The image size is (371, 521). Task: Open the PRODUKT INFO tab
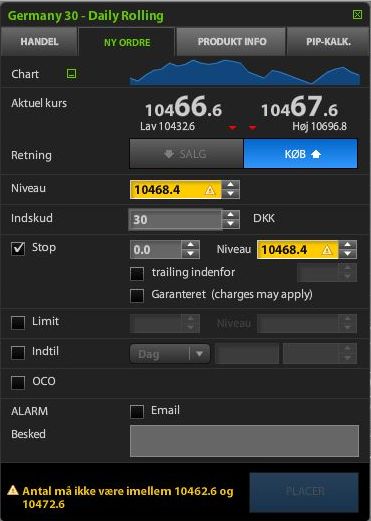click(232, 42)
